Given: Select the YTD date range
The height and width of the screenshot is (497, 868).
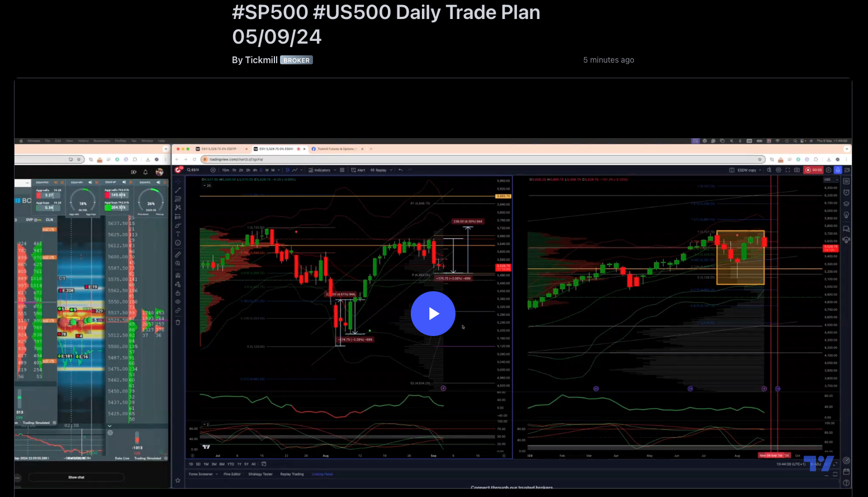Looking at the screenshot, I should point(230,464).
